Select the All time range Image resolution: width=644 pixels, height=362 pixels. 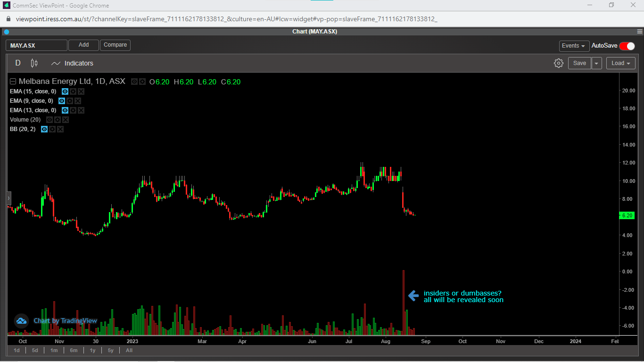[129, 350]
